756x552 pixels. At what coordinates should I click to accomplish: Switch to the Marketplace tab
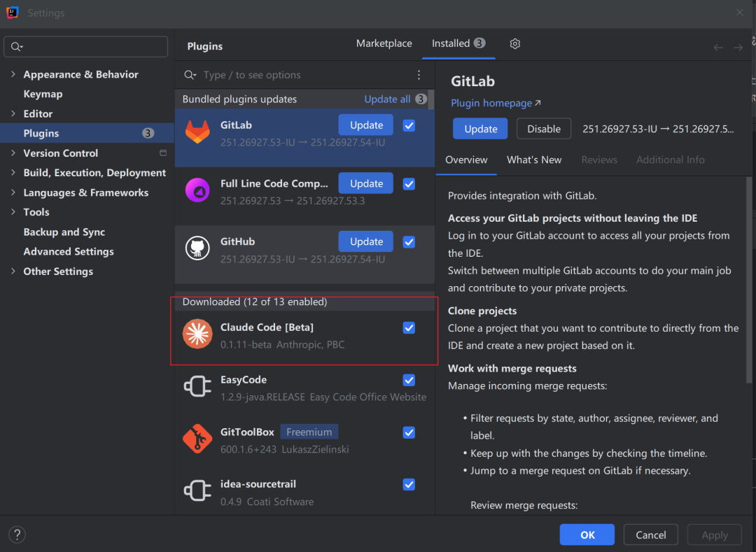coord(384,43)
